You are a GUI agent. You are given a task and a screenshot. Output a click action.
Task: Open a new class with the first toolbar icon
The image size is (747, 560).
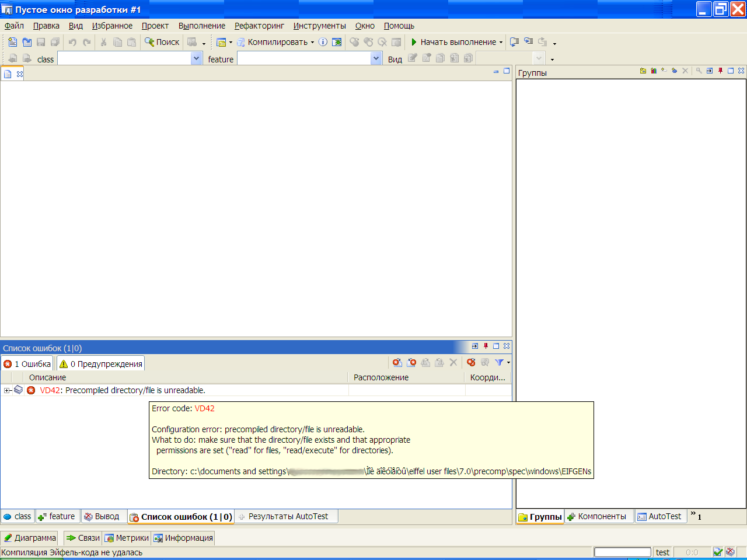[x=12, y=42]
